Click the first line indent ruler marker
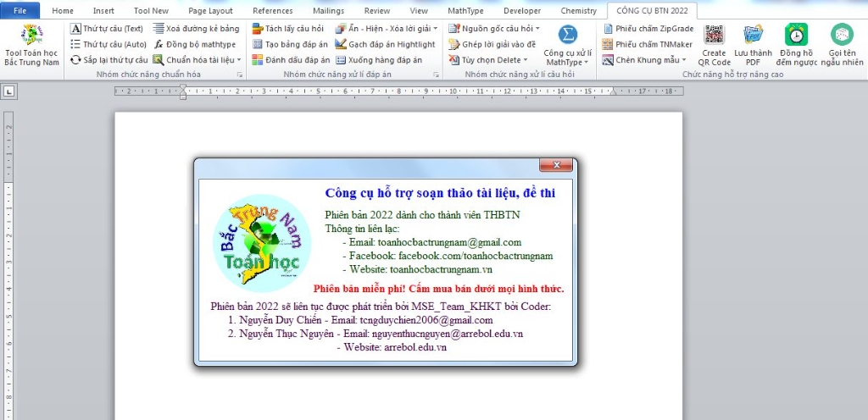The width and height of the screenshot is (868, 420). tap(183, 87)
